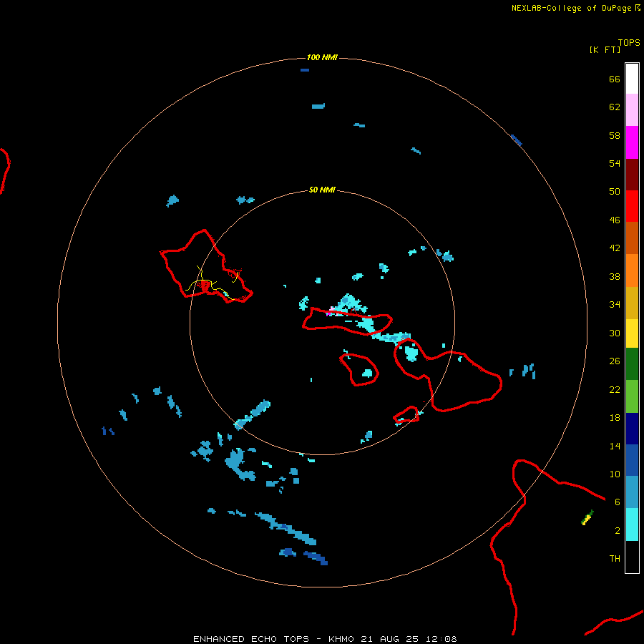644x644 pixels.
Task: Click the light green legend swatch
Action: [x=632, y=396]
